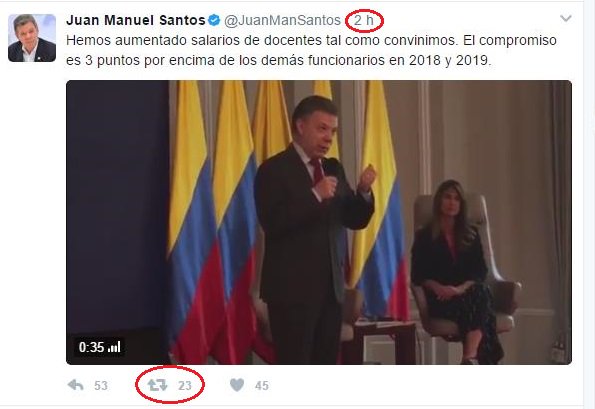Viewport: 595px width, 409px height.
Task: Click the signal bars icon beside 0:35
Action: click(x=114, y=347)
